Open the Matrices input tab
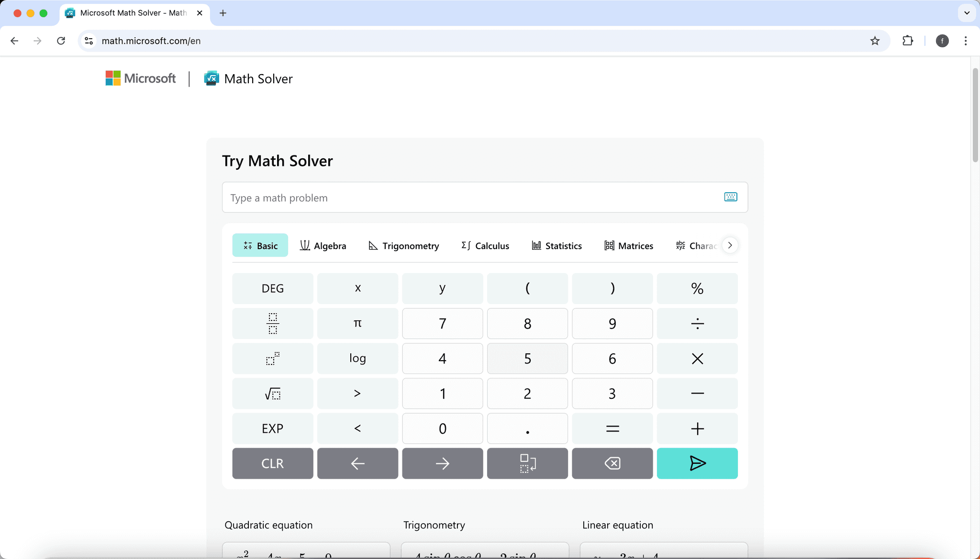The height and width of the screenshot is (559, 980). [629, 245]
